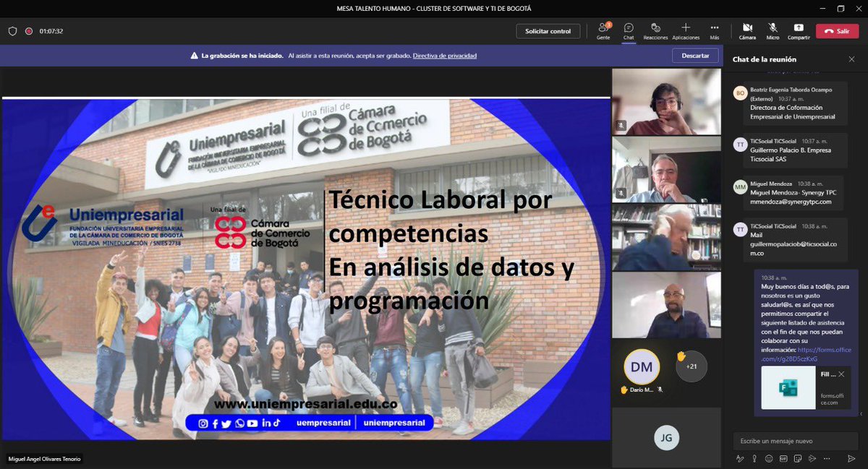Click Miguel Angel Olivares Tenorio presenter label
This screenshot has width=868, height=469.
coord(44,459)
